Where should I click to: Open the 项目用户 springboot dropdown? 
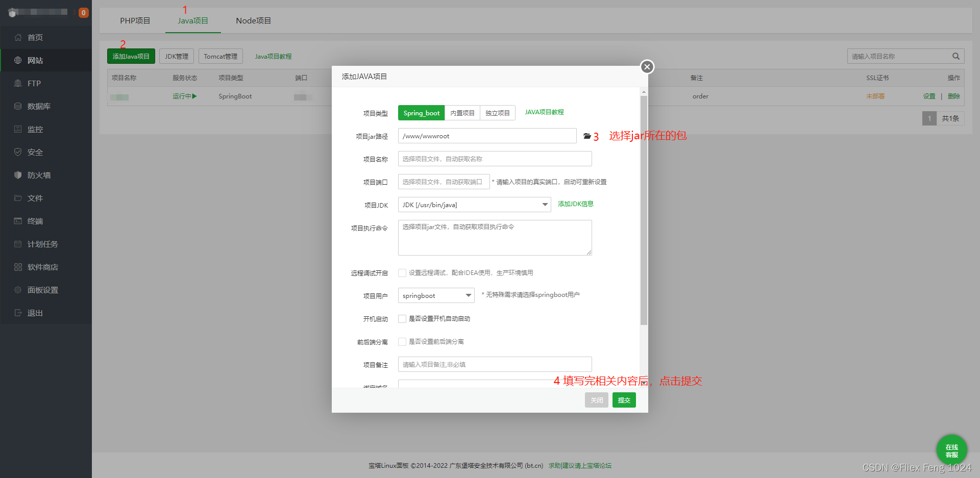pos(436,295)
